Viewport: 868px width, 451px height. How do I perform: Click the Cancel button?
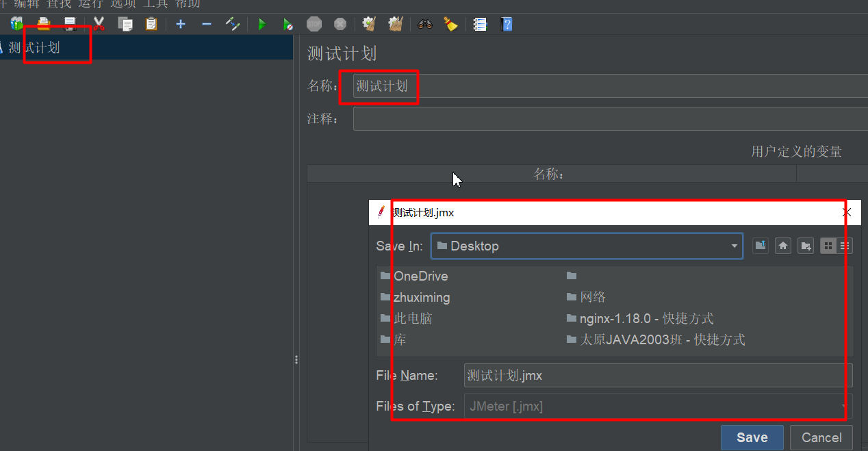(821, 437)
